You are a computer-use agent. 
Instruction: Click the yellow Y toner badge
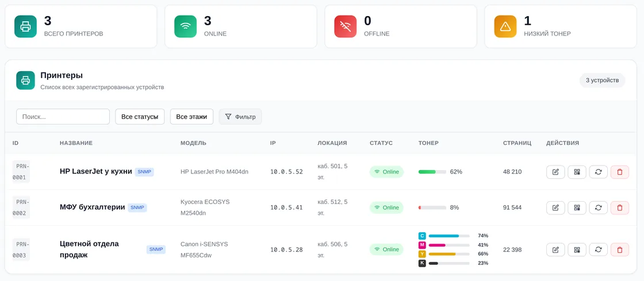(422, 254)
